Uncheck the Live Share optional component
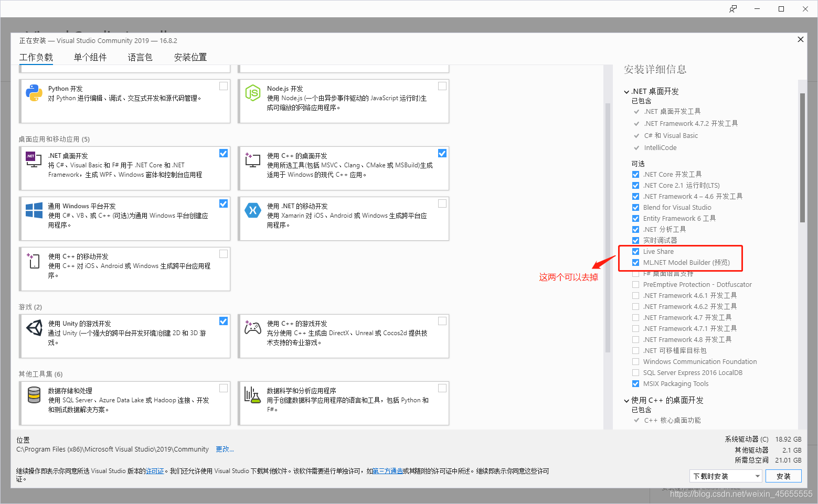This screenshot has width=818, height=504. click(635, 252)
